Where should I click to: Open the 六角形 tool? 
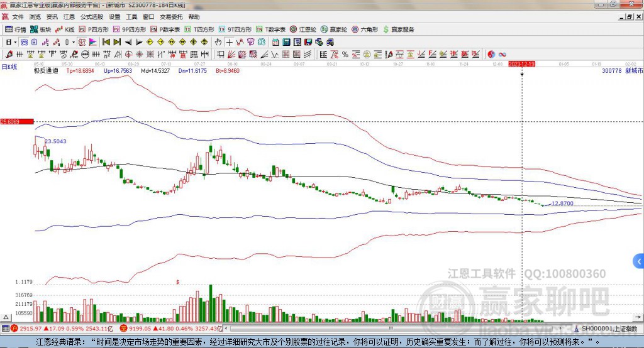365,30
